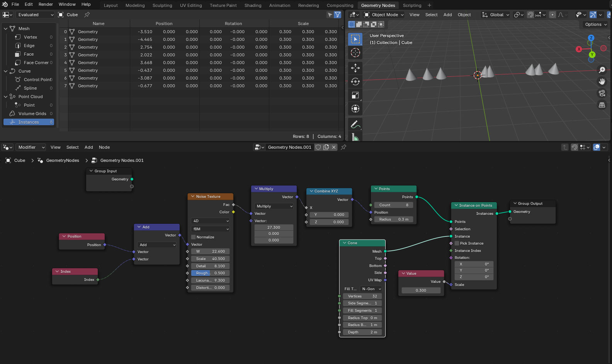Click the Scale 40.500 field
The width and height of the screenshot is (612, 364).
210,259
